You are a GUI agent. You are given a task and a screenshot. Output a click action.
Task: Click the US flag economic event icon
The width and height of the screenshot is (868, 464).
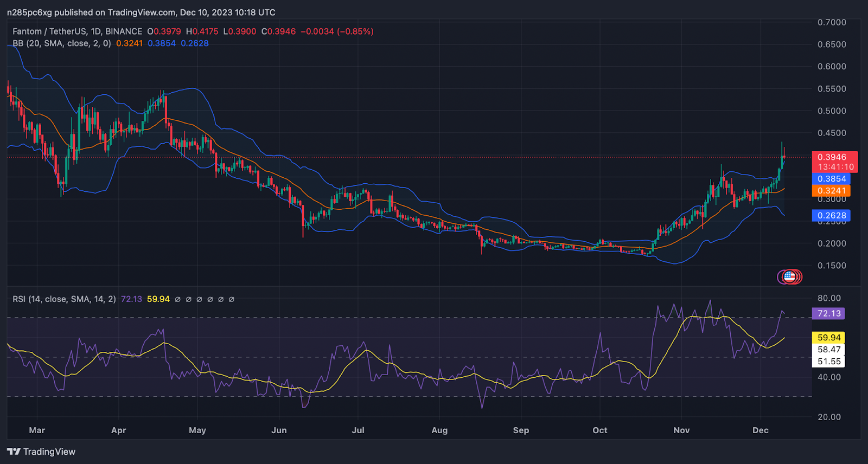tap(789, 277)
